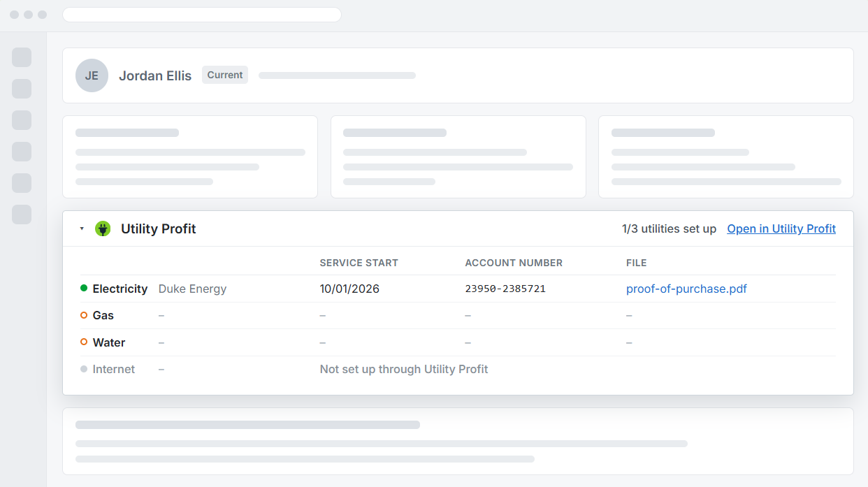Click account number 23950-2385721
The image size is (868, 487).
pyautogui.click(x=505, y=289)
